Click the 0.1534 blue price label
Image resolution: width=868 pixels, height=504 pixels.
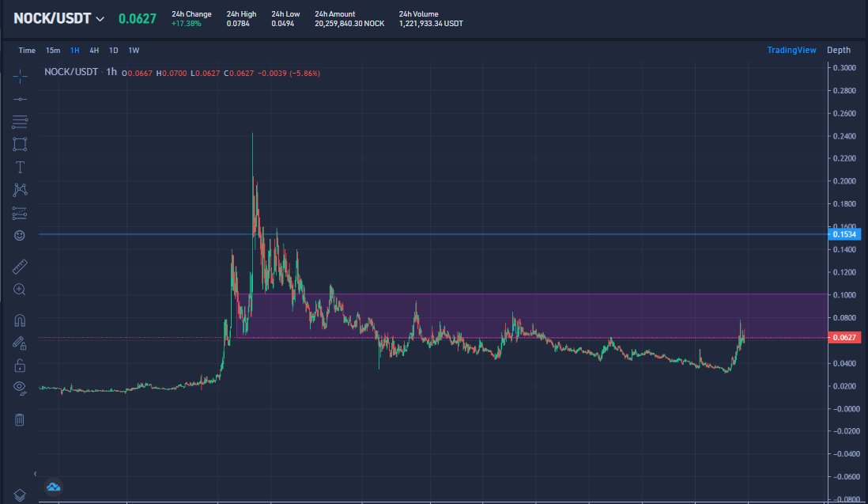pos(844,234)
